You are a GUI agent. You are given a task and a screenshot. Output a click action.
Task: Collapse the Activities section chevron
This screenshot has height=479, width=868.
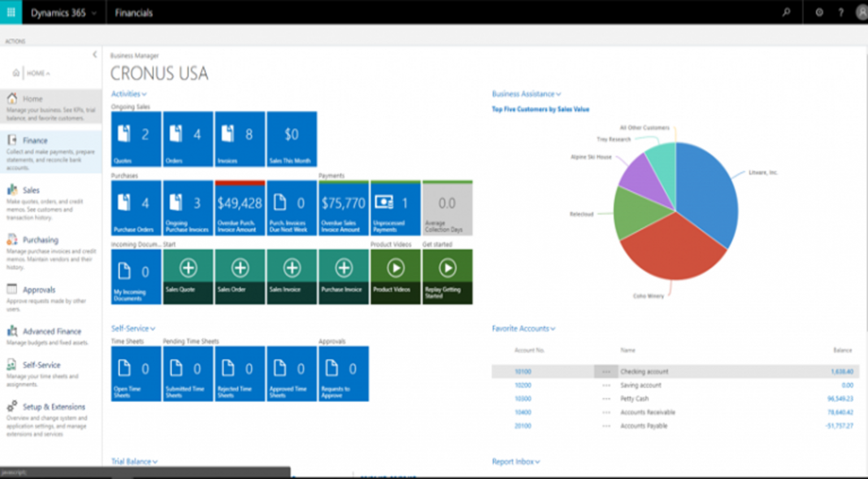point(144,94)
